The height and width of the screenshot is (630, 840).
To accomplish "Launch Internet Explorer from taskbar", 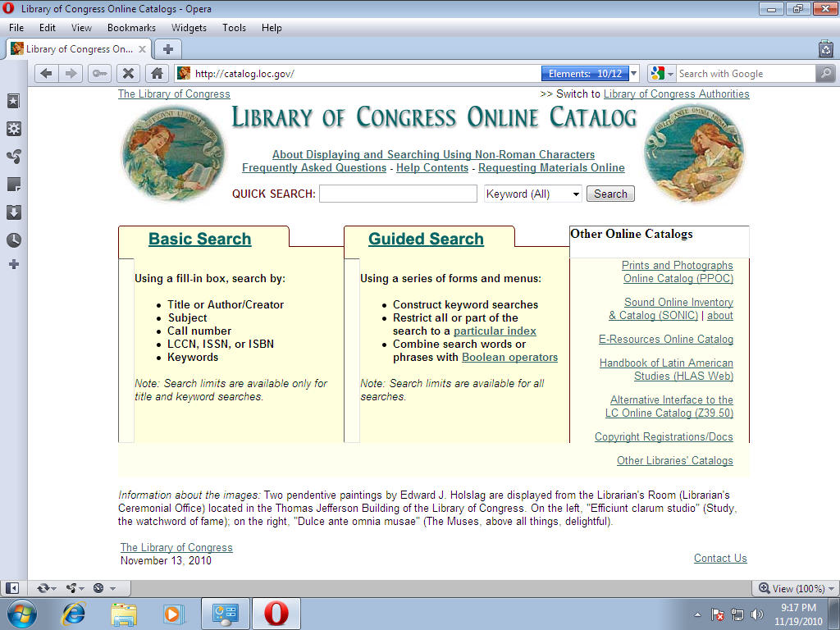I will tap(74, 614).
